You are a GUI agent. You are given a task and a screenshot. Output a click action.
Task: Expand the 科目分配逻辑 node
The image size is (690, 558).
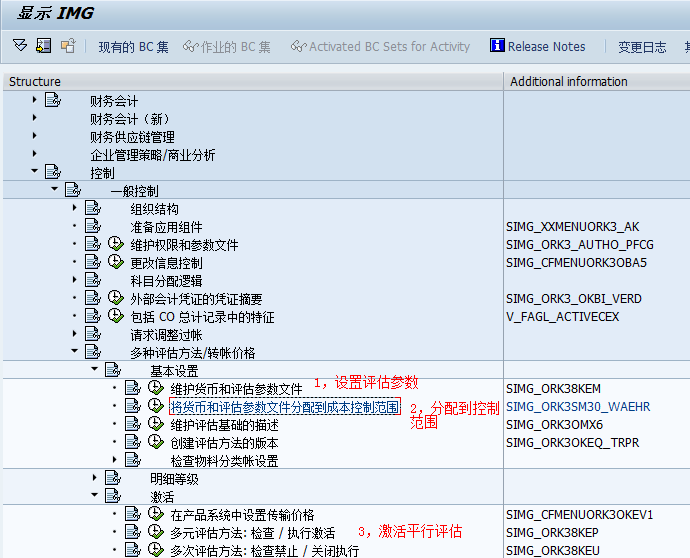coord(74,279)
